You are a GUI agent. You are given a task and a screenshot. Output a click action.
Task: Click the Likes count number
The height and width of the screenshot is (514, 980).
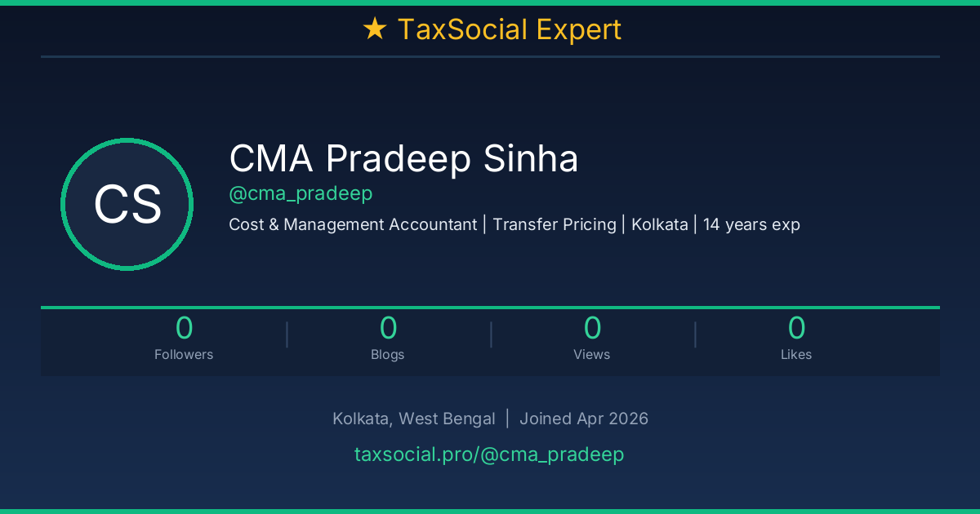point(796,328)
